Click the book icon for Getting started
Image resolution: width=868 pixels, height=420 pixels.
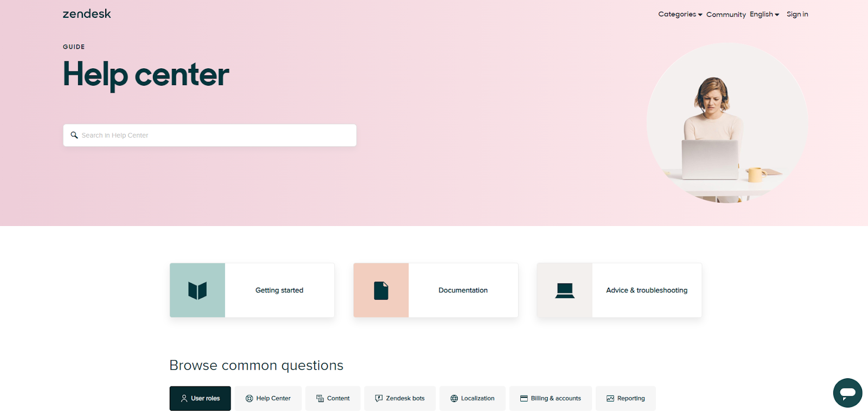(x=197, y=290)
